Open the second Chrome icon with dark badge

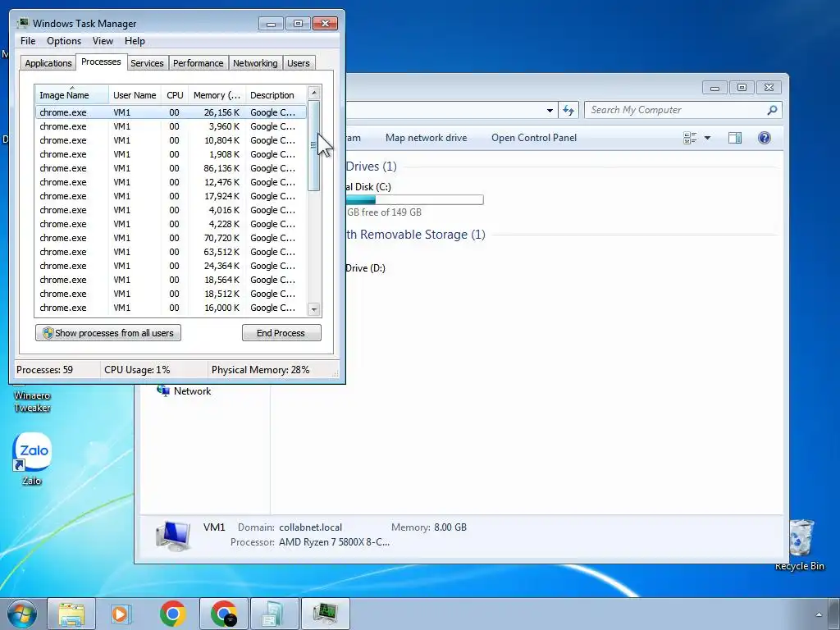point(224,614)
